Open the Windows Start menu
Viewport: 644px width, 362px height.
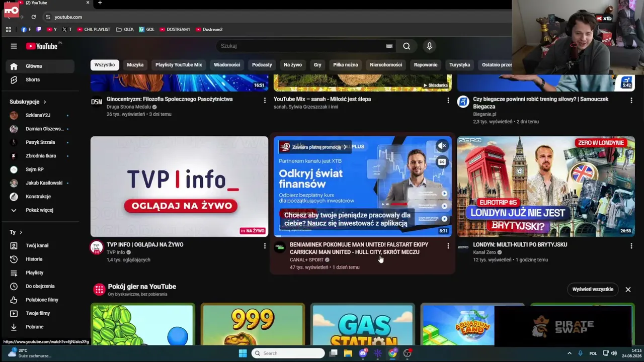click(x=243, y=353)
